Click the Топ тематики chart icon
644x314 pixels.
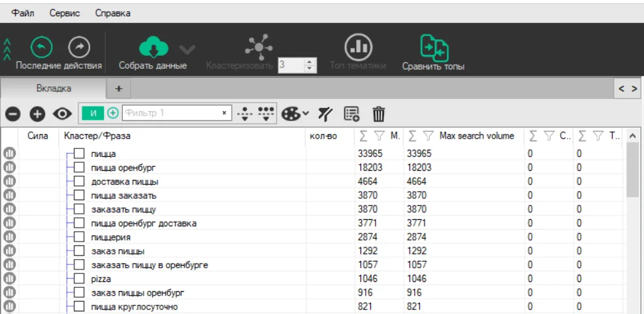[359, 46]
